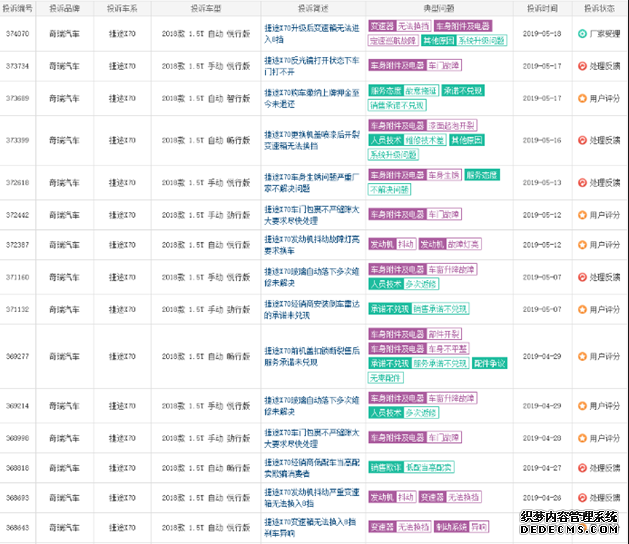Click the 投诉品牌 column header

coord(65,8)
